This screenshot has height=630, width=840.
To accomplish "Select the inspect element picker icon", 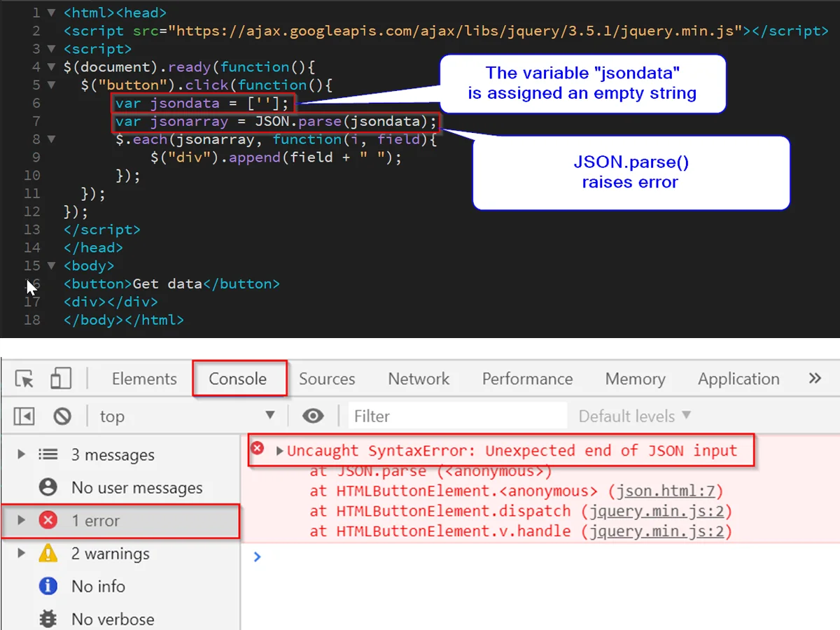I will tap(25, 379).
